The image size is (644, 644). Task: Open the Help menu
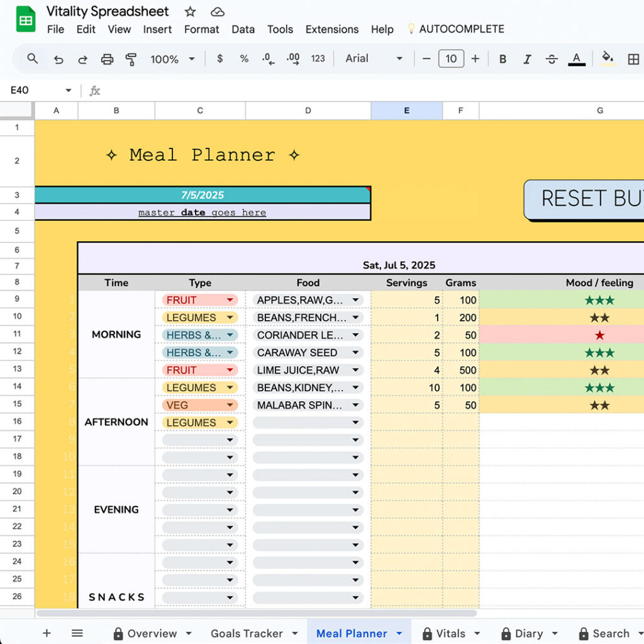[382, 30]
